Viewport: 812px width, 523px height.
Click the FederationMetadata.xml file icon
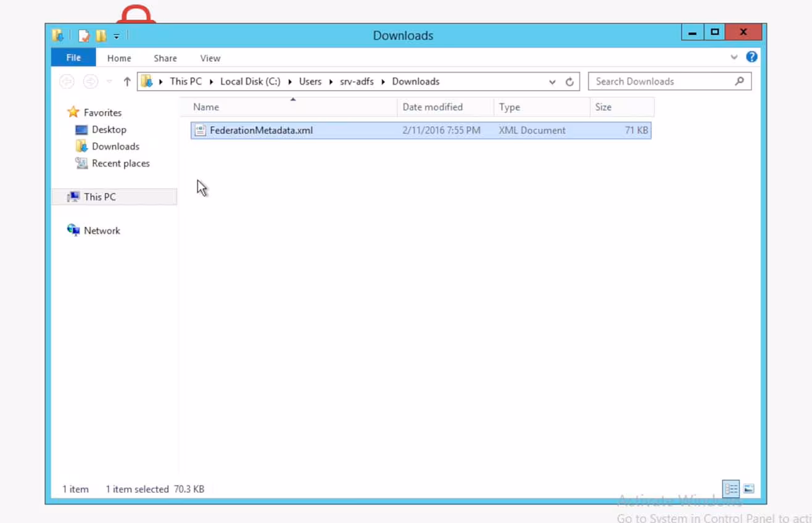point(200,130)
